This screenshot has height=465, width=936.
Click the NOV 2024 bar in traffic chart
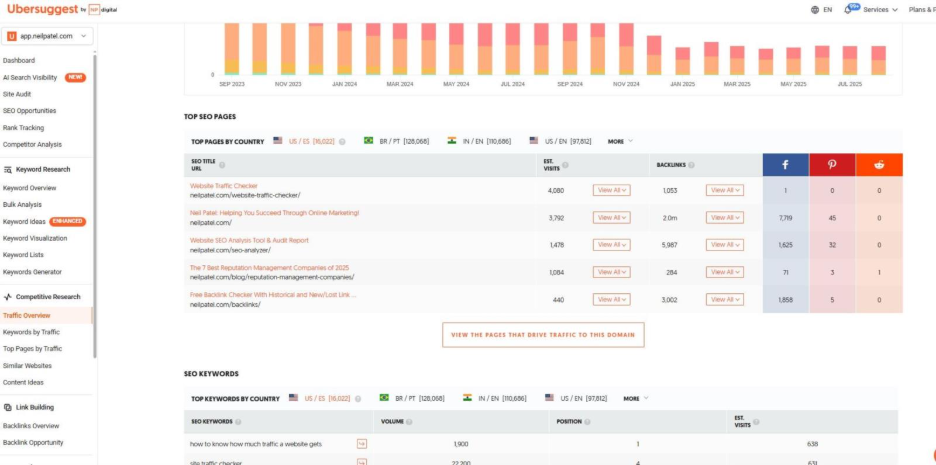pos(626,49)
